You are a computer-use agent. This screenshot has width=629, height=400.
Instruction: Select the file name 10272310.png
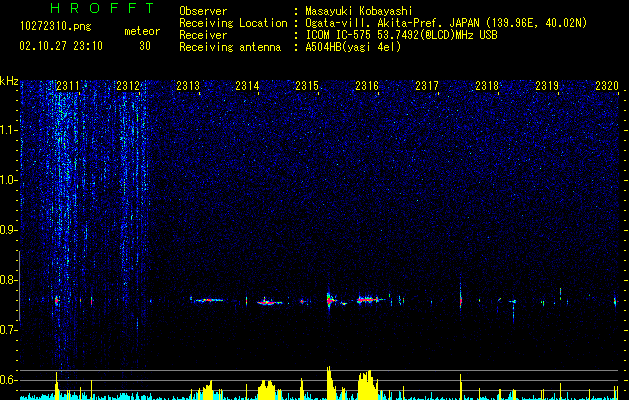tap(56, 27)
